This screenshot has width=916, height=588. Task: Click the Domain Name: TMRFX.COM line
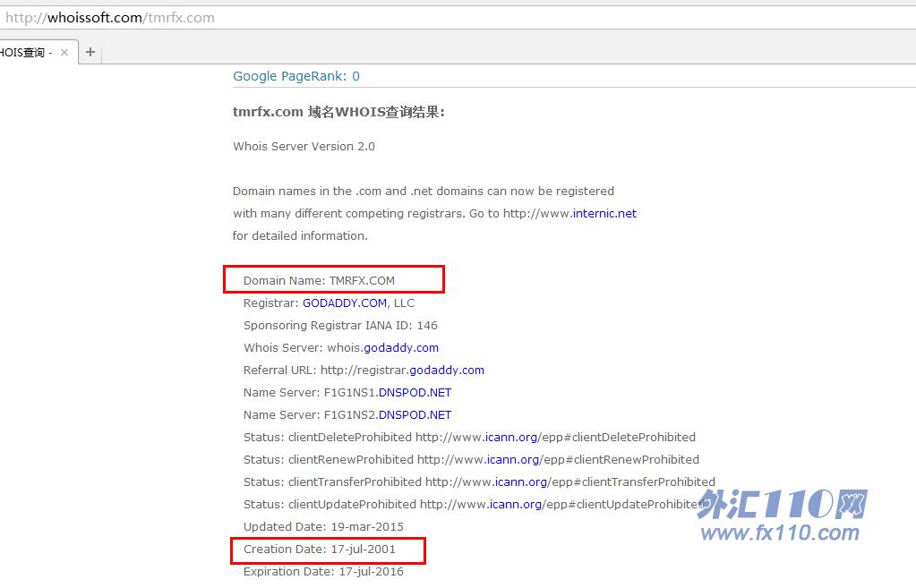tap(319, 281)
